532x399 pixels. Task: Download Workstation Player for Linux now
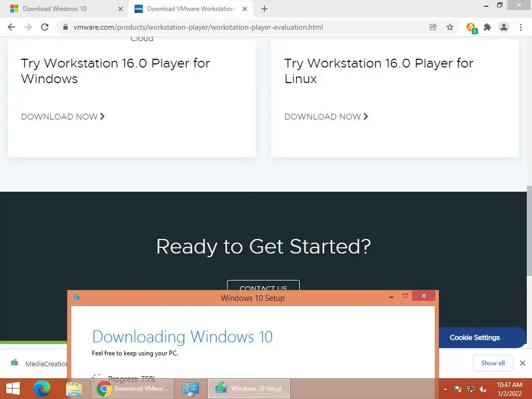tap(326, 117)
